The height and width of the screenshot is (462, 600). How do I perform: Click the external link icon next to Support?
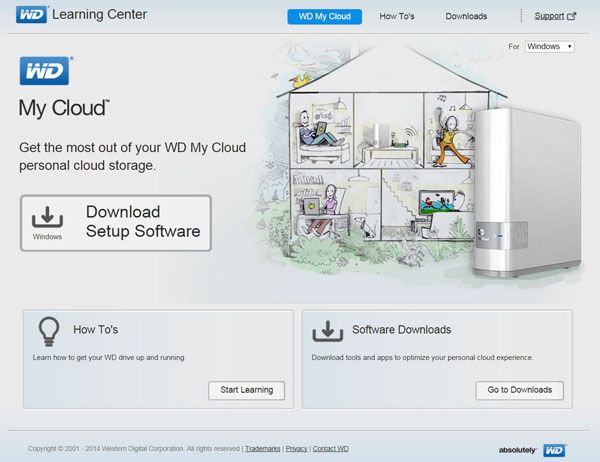click(x=571, y=16)
